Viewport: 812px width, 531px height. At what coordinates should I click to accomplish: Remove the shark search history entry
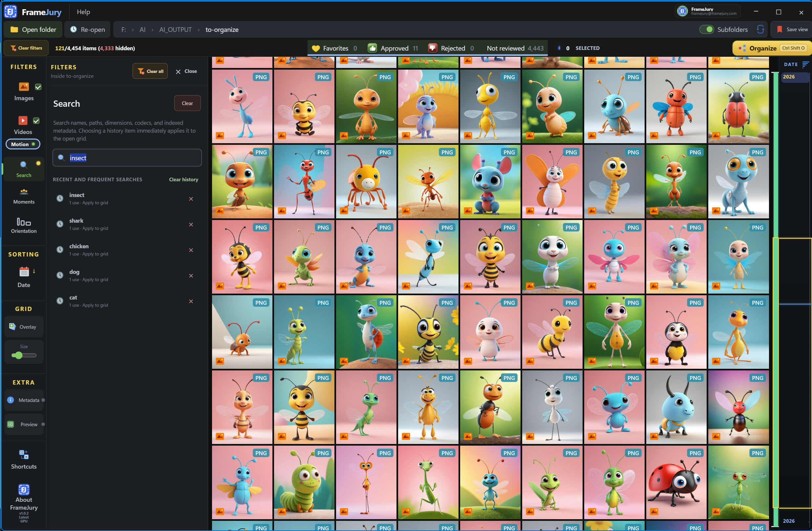pos(191,225)
